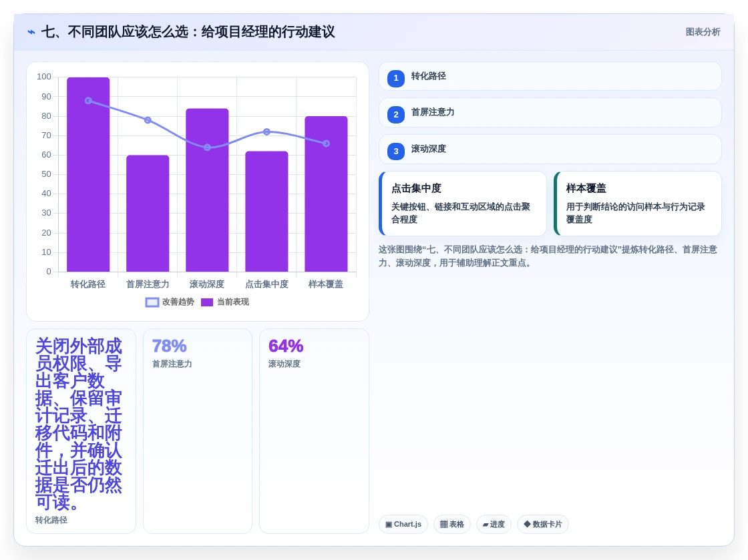Click the 表格 tag
748x560 pixels.
[x=451, y=524]
